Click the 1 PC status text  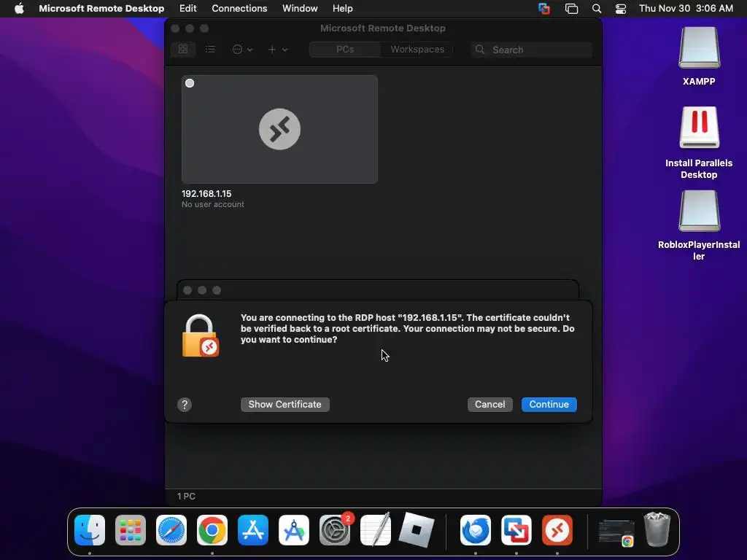point(186,496)
